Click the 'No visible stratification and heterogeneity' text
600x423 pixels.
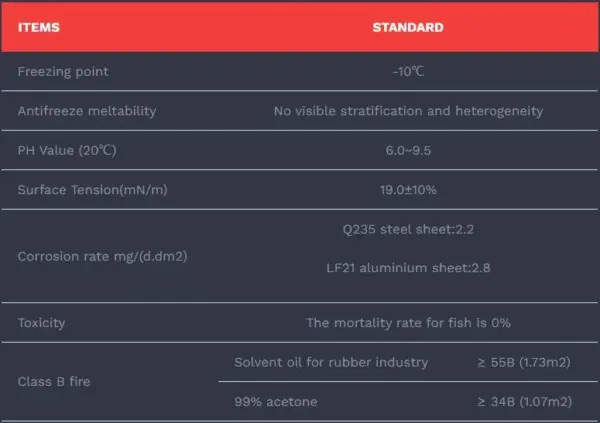click(408, 111)
